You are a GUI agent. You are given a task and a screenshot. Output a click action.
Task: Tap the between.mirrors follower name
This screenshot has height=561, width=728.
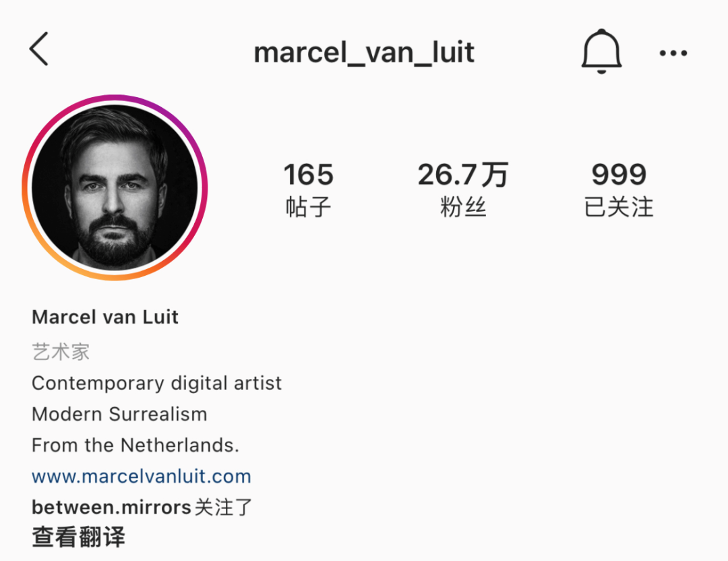tap(111, 507)
